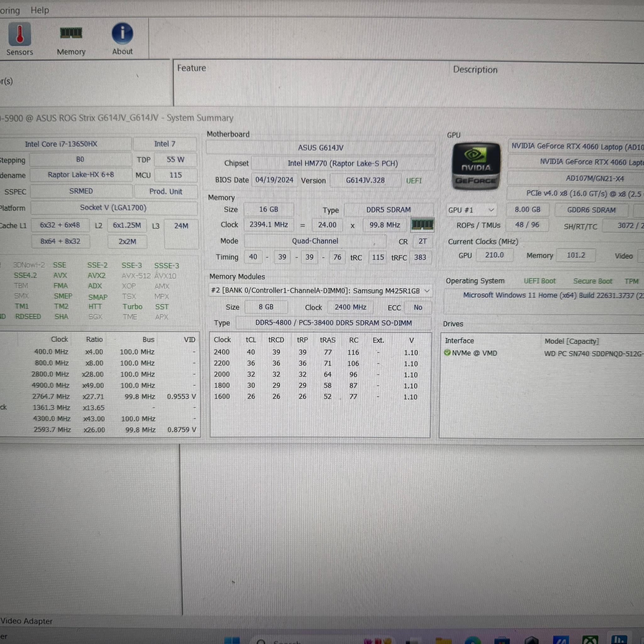This screenshot has width=644, height=644.
Task: Click the L3 cache value 24M
Action: [181, 233]
